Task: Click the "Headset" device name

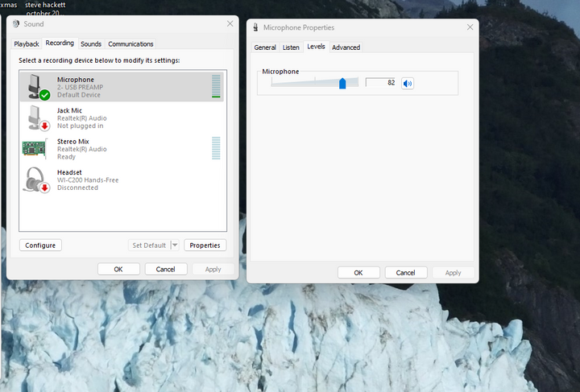Action: pos(69,172)
